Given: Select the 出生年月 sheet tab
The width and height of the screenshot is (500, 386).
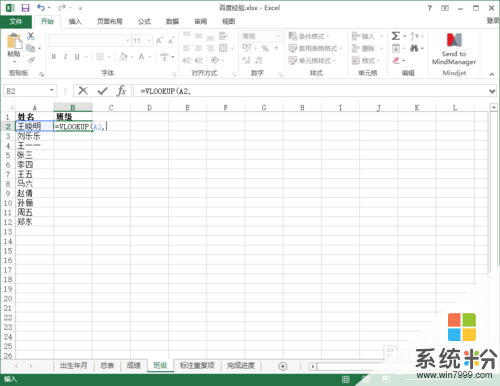Looking at the screenshot, I should tap(74, 366).
